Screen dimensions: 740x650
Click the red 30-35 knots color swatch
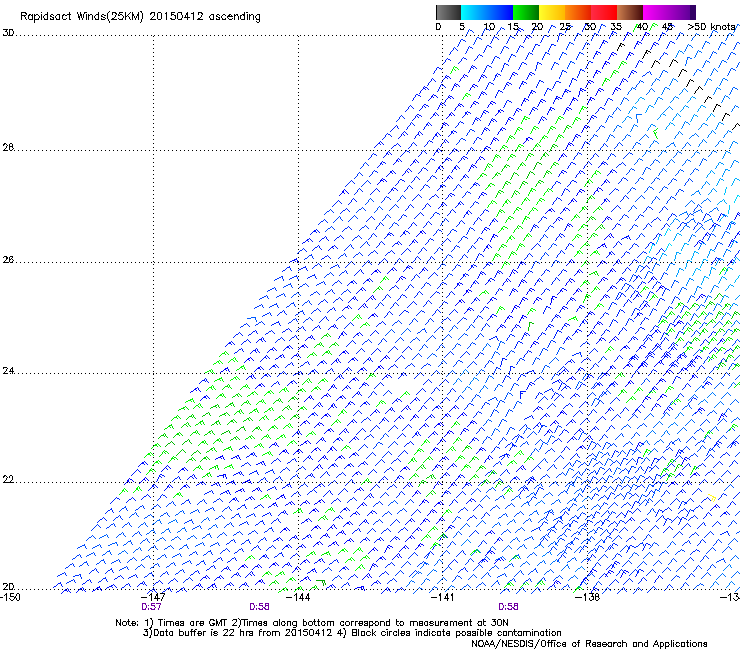click(x=604, y=12)
